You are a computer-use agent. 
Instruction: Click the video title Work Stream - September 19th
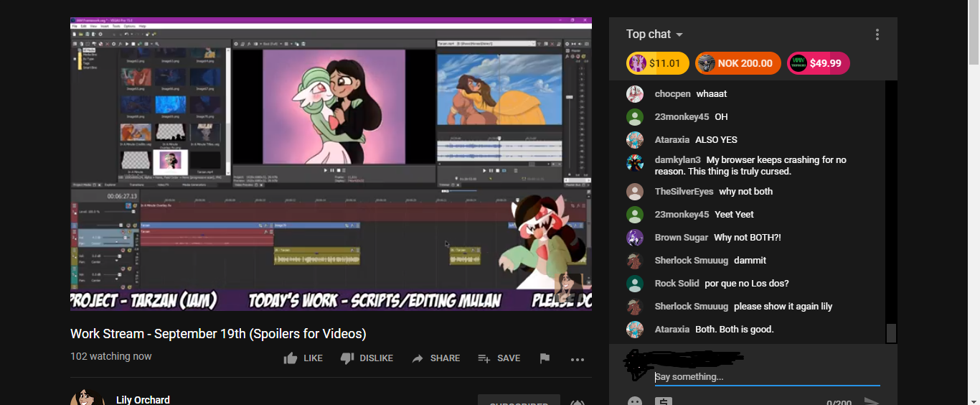coord(218,334)
